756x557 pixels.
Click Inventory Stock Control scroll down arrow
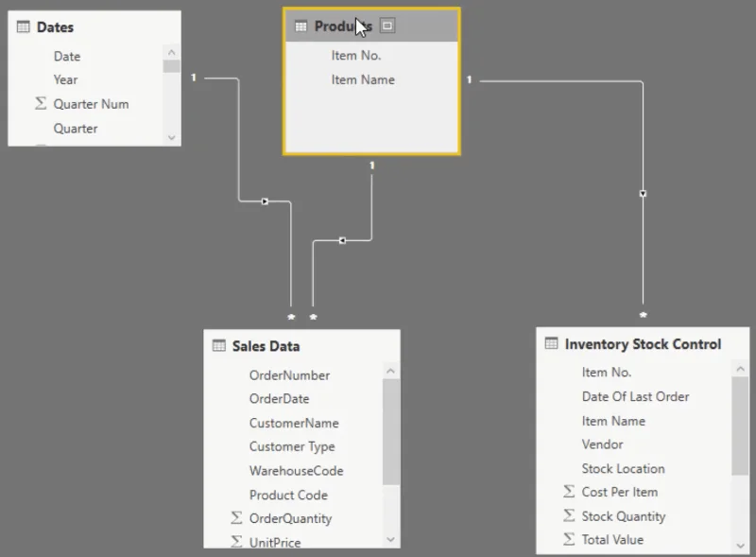coord(741,546)
